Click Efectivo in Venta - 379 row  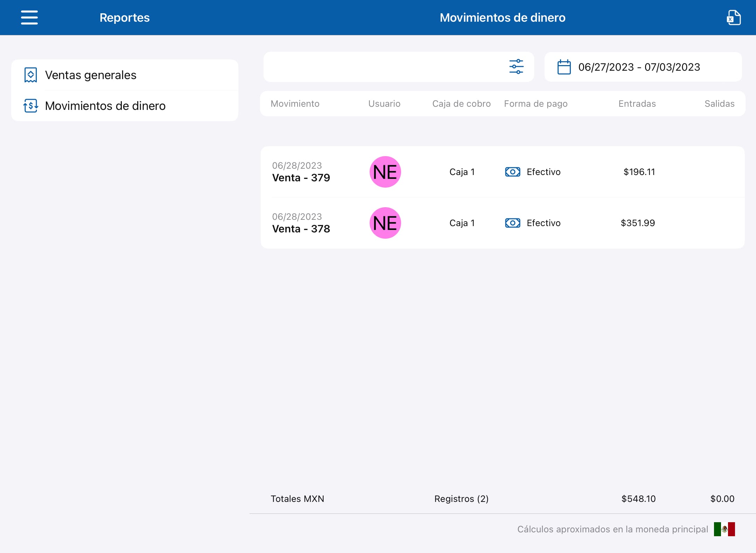[x=544, y=172]
